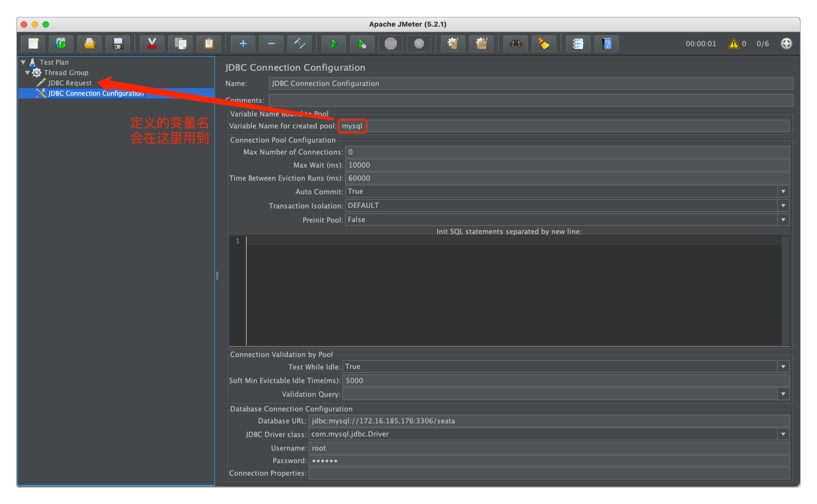The width and height of the screenshot is (817, 504).
Task: Click the Shutdown test icon
Action: pos(419,44)
